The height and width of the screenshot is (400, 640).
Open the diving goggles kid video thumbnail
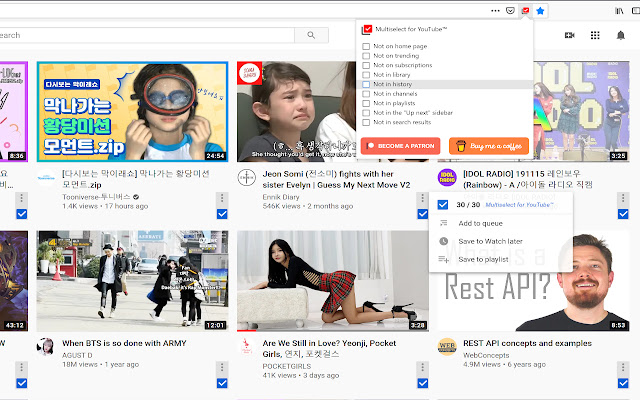[132, 111]
